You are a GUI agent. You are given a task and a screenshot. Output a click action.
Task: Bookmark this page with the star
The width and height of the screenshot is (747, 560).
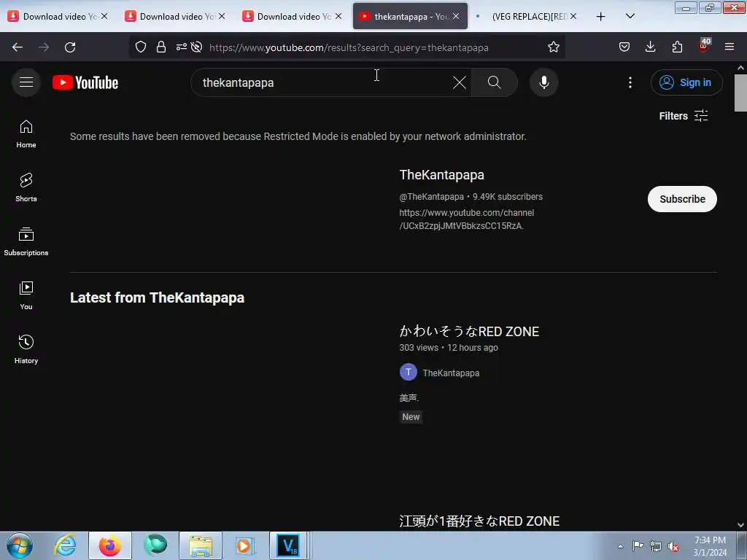pyautogui.click(x=553, y=47)
